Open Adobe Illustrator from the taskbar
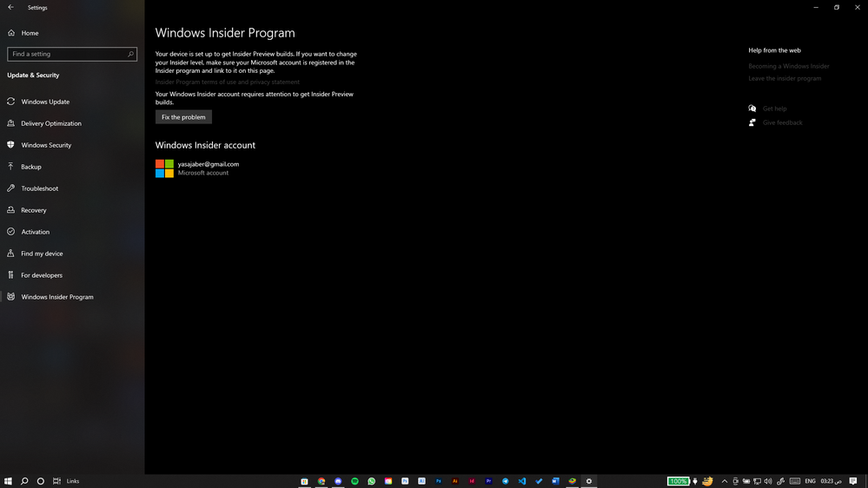This screenshot has width=868, height=488. point(455,481)
